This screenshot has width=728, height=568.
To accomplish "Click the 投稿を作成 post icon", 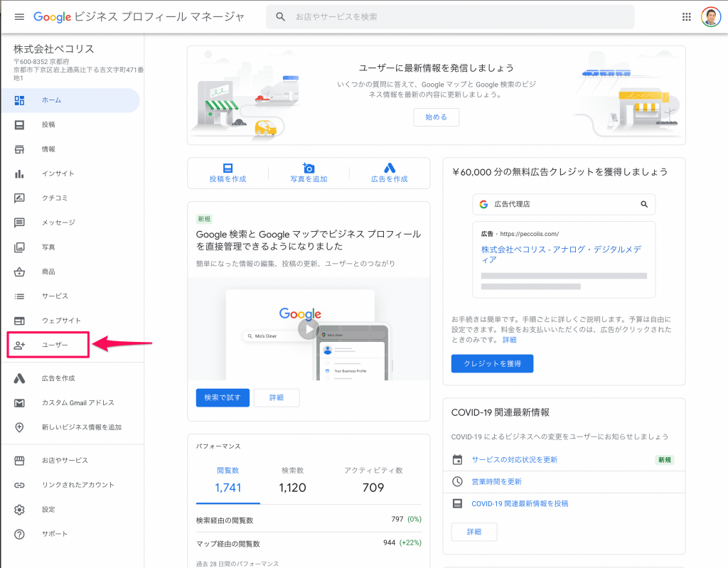I will click(227, 168).
